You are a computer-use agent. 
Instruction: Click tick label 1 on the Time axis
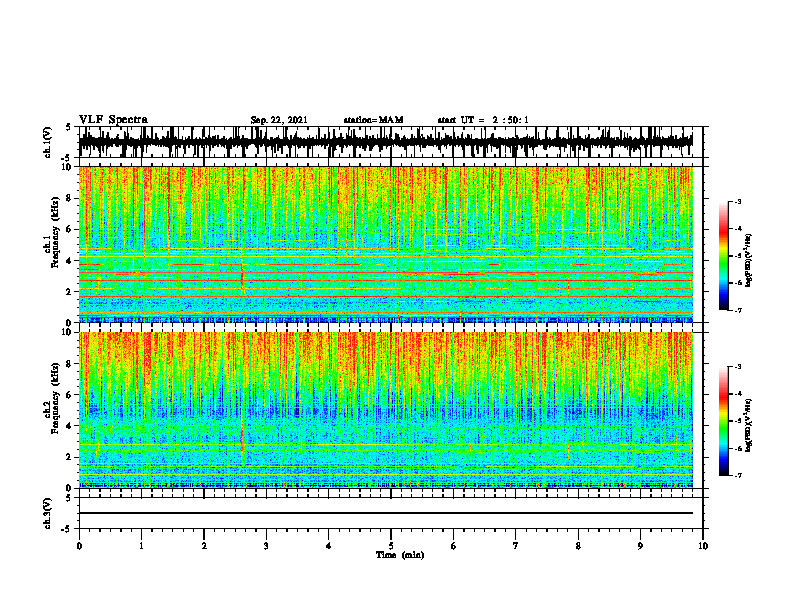[141, 546]
